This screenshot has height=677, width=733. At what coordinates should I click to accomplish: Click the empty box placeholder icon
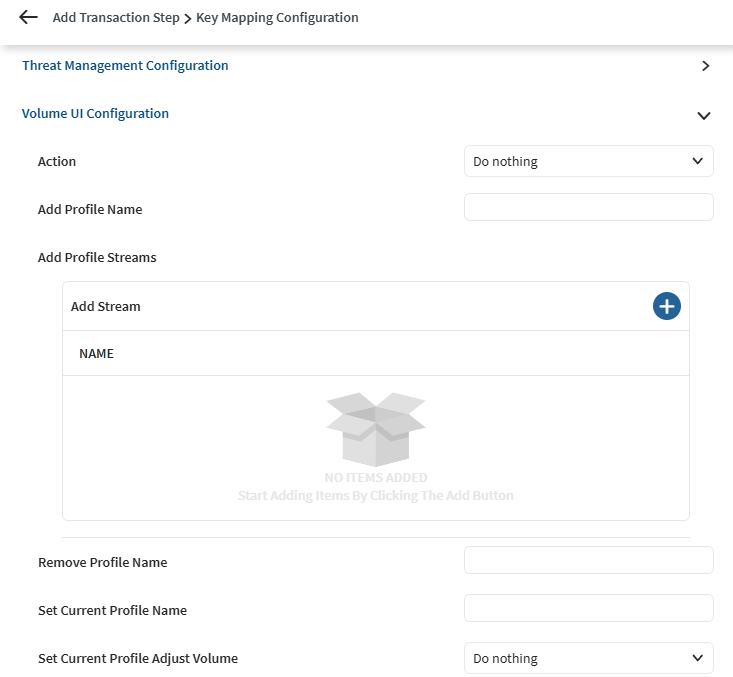coord(376,427)
